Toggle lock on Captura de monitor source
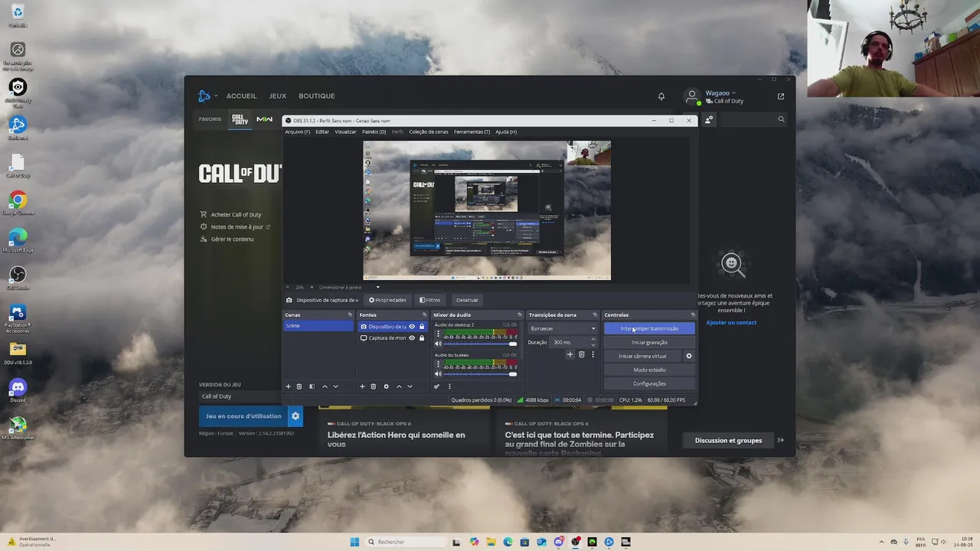Screen dimensions: 980x551 [x=422, y=338]
